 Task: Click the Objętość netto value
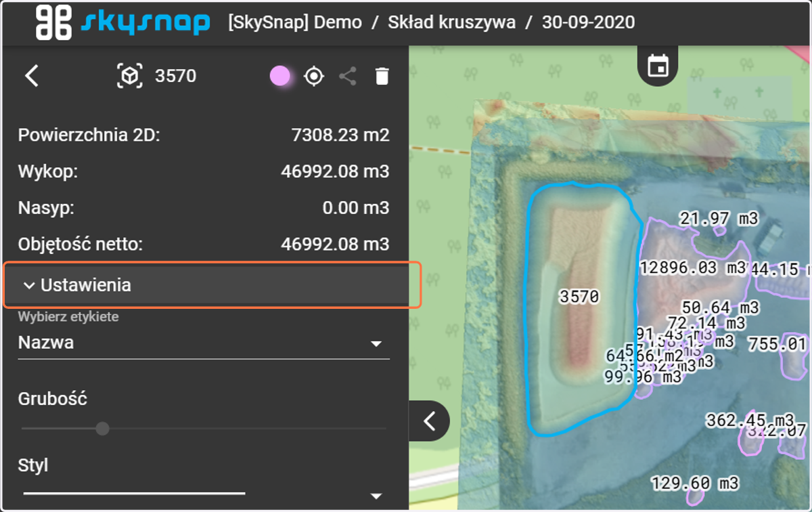(x=335, y=244)
